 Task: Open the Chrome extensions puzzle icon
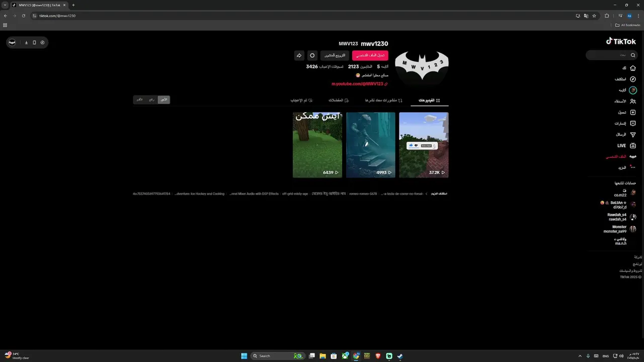pos(607,16)
